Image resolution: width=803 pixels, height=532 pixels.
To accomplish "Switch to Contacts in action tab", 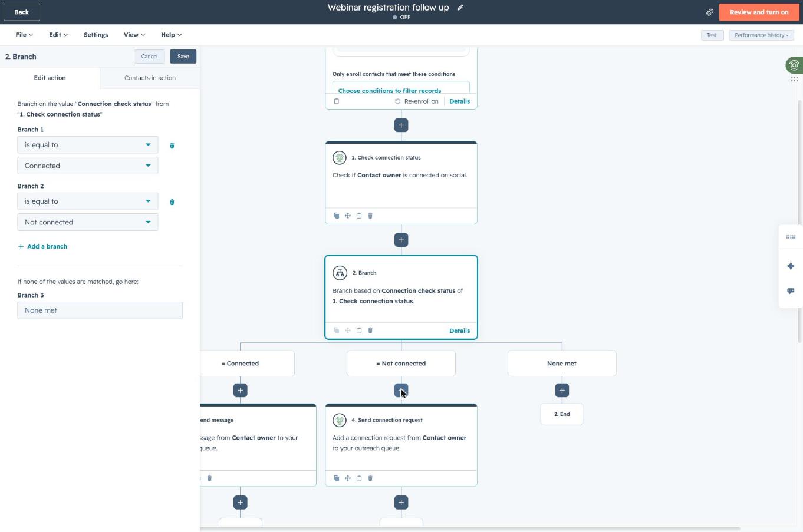I will [x=150, y=78].
